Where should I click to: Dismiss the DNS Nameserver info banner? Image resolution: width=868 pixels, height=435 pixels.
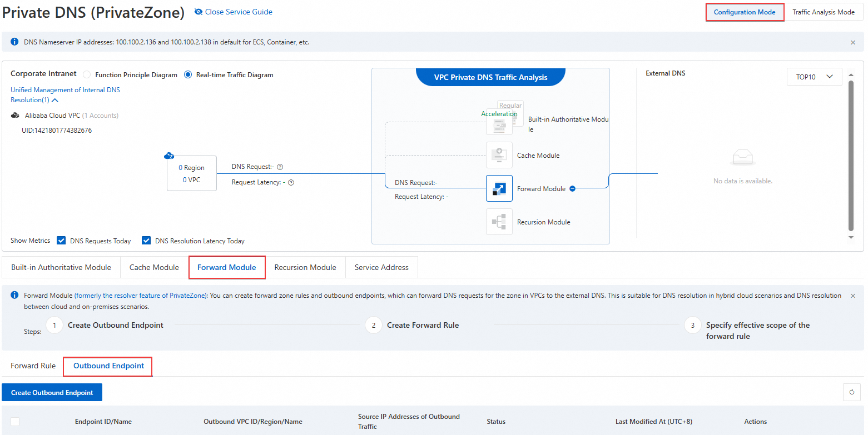[853, 42]
